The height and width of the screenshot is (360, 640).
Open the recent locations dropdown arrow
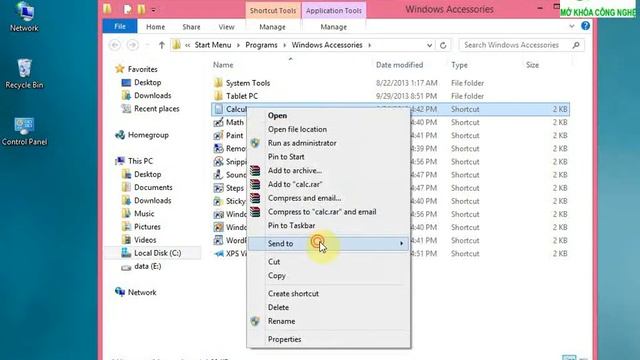[x=147, y=45]
